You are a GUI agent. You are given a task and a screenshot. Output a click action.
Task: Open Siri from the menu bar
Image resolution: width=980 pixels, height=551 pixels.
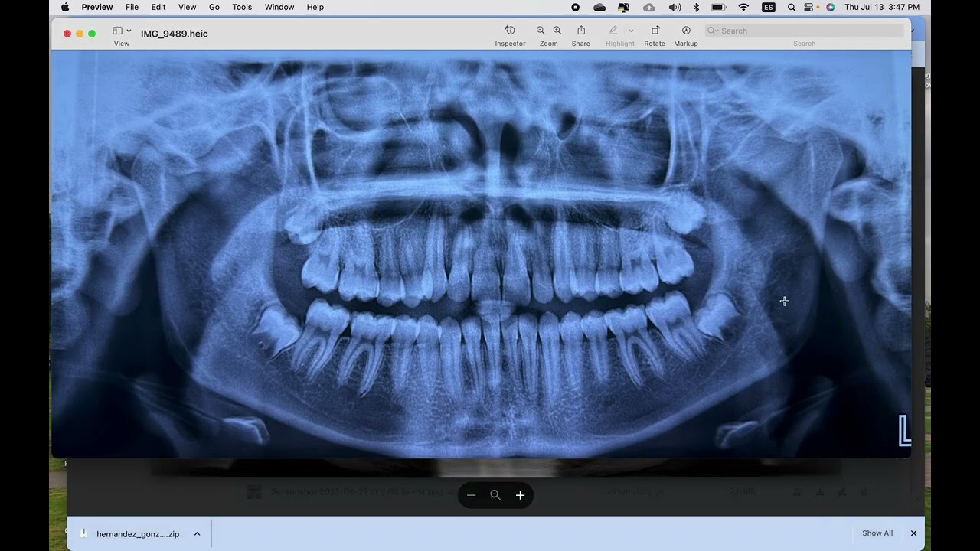[830, 7]
